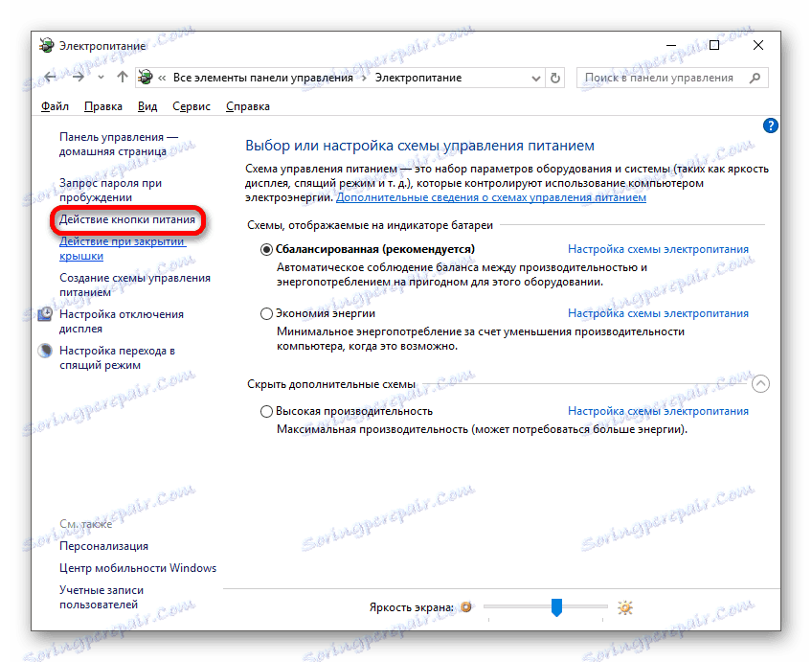
Task: Close the Электропитание window
Action: (758, 46)
